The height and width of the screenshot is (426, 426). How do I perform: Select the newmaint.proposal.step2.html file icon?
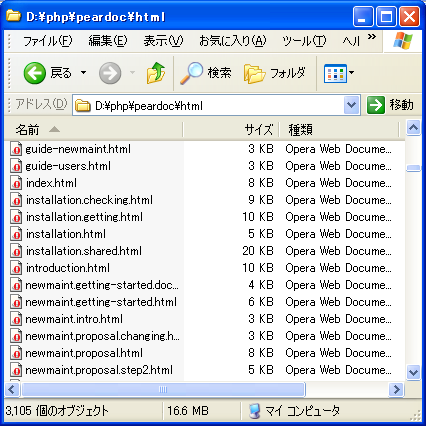[x=16, y=370]
